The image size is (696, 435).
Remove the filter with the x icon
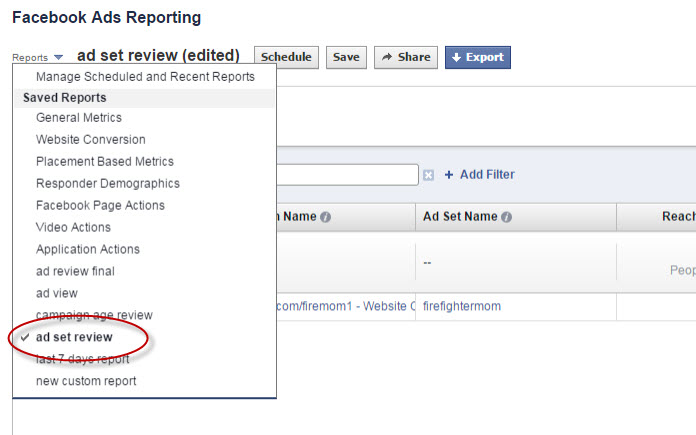pos(428,175)
